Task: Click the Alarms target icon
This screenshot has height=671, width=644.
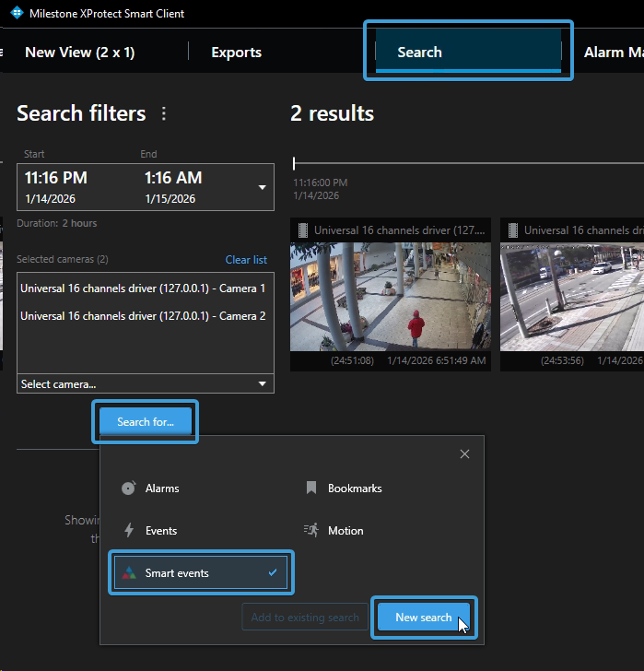Action: click(128, 488)
